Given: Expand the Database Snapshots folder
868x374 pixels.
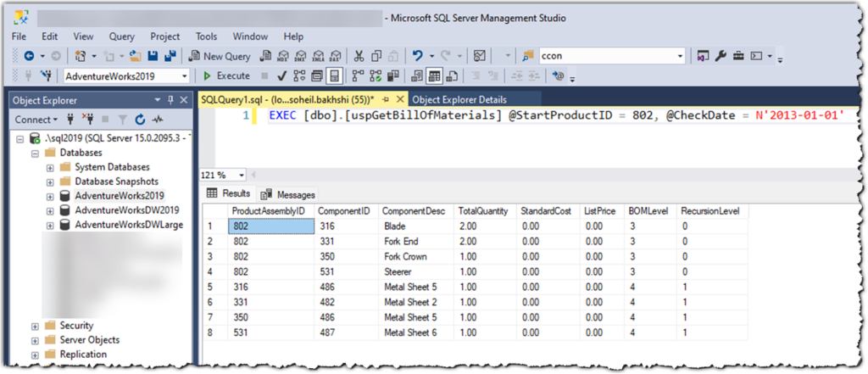Looking at the screenshot, I should pyautogui.click(x=50, y=181).
